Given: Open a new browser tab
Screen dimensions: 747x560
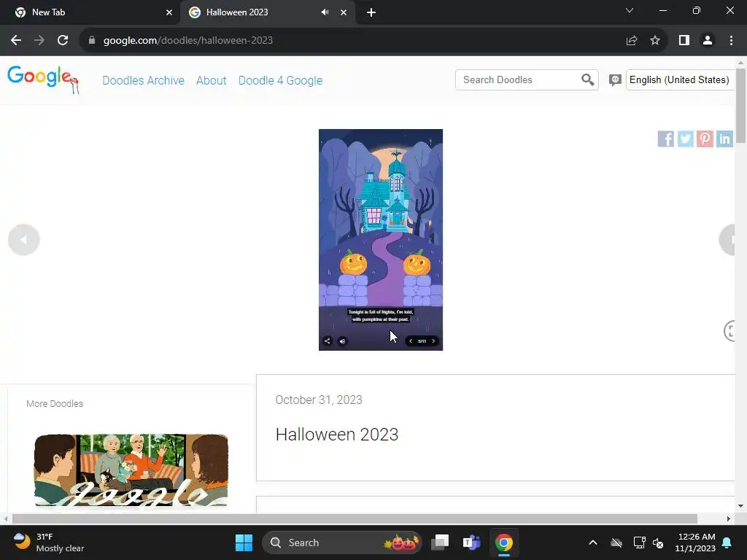Looking at the screenshot, I should 371,12.
